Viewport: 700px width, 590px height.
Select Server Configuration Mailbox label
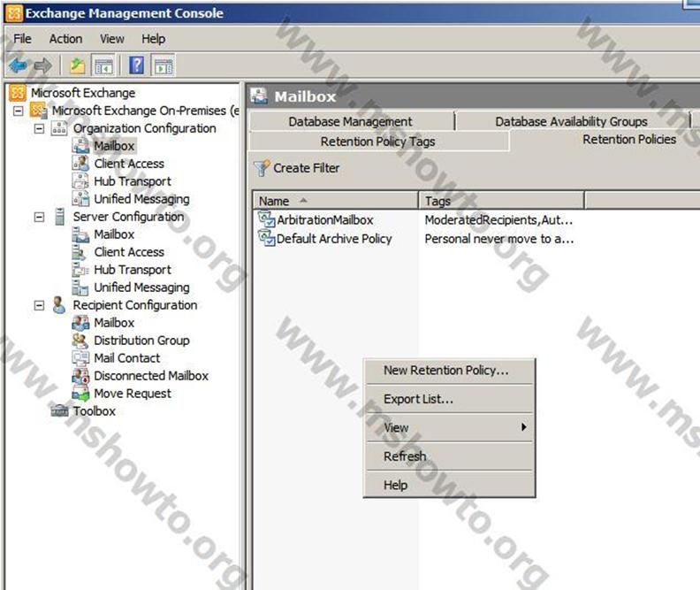click(x=114, y=234)
